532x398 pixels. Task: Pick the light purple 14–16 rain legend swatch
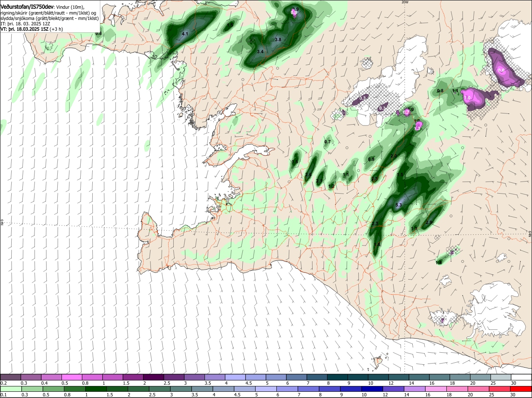[x=415, y=389]
